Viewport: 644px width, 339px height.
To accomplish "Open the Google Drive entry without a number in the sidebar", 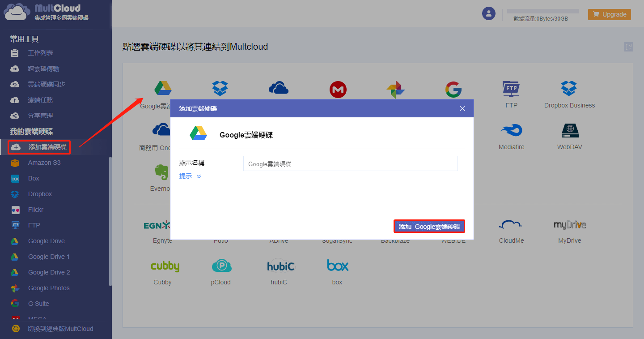I will (46, 241).
